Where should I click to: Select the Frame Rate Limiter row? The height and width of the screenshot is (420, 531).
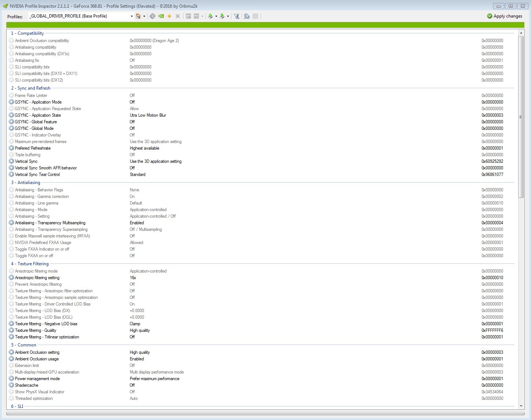[x=261, y=95]
